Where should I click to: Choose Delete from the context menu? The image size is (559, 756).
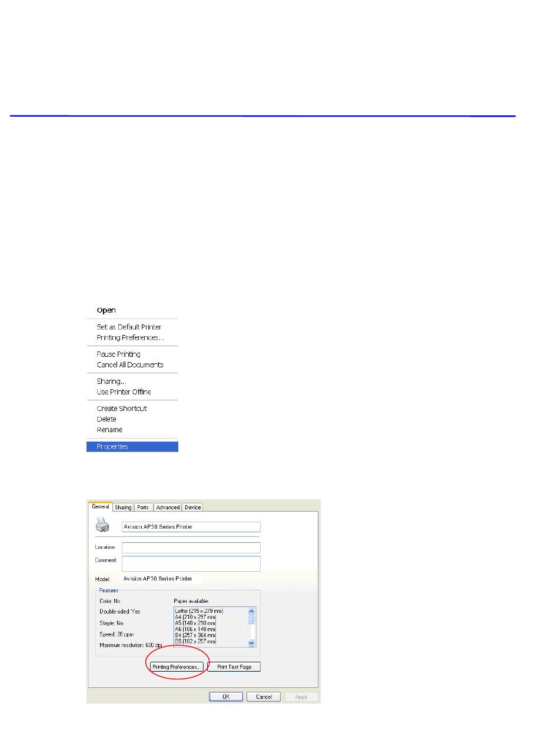107,419
